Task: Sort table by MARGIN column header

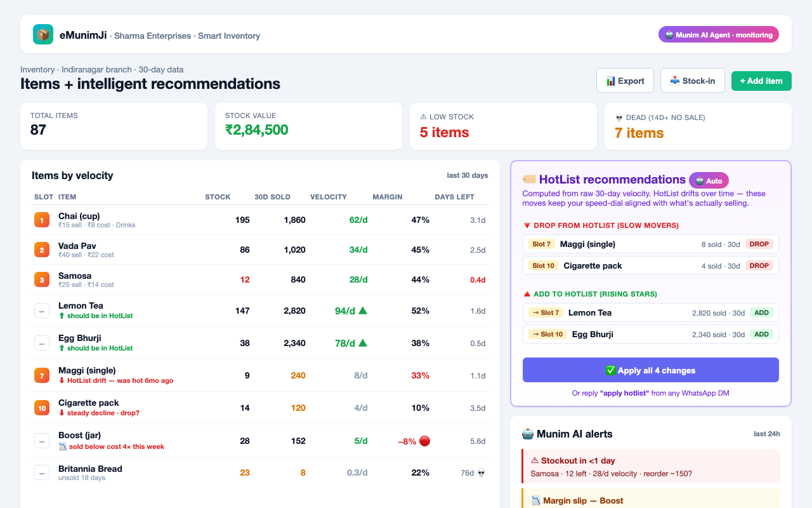Action: (388, 197)
